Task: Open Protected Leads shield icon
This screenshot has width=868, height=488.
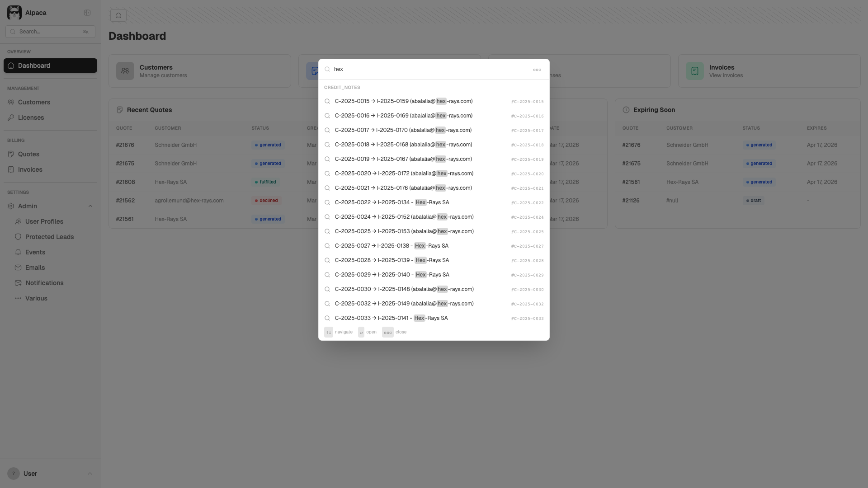Action: [18, 237]
